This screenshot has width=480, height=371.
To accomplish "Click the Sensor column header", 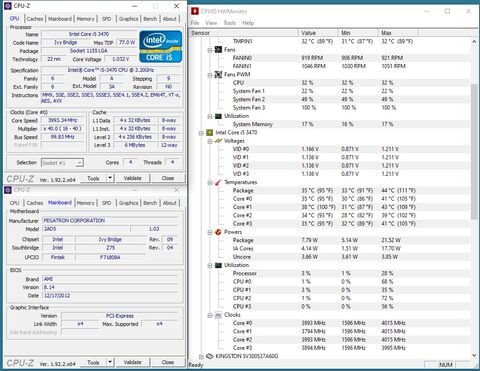I will [x=244, y=33].
